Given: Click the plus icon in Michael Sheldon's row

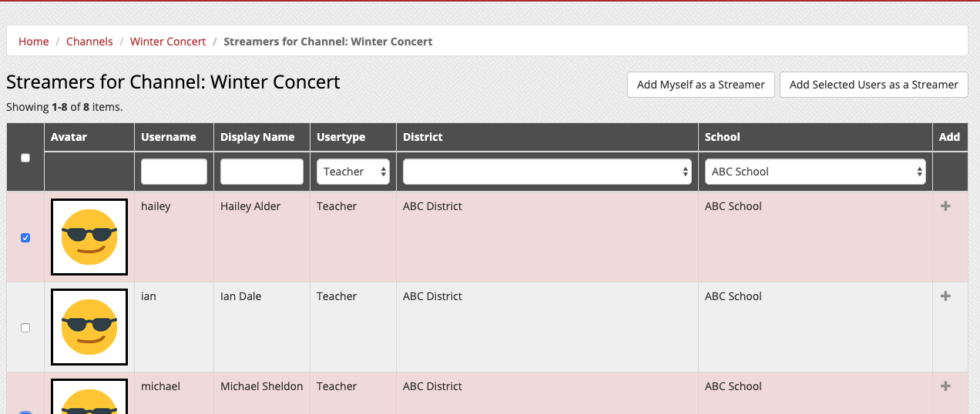Looking at the screenshot, I should (946, 386).
